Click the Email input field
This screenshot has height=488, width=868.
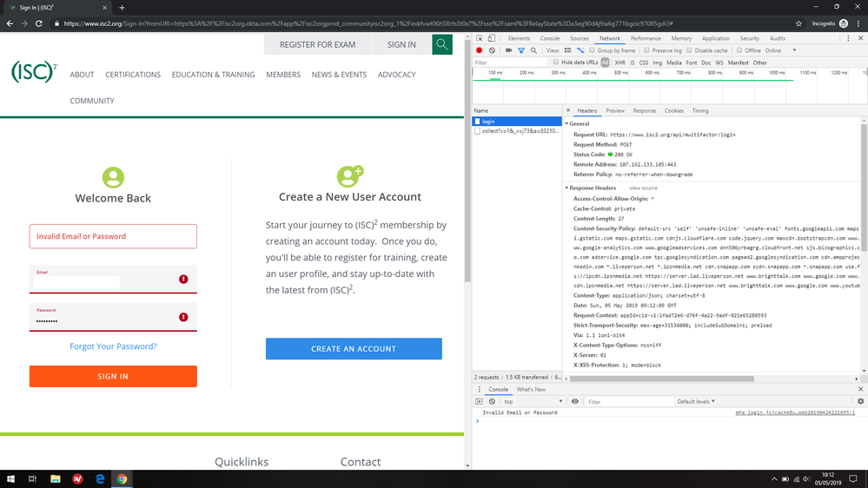[x=78, y=282]
